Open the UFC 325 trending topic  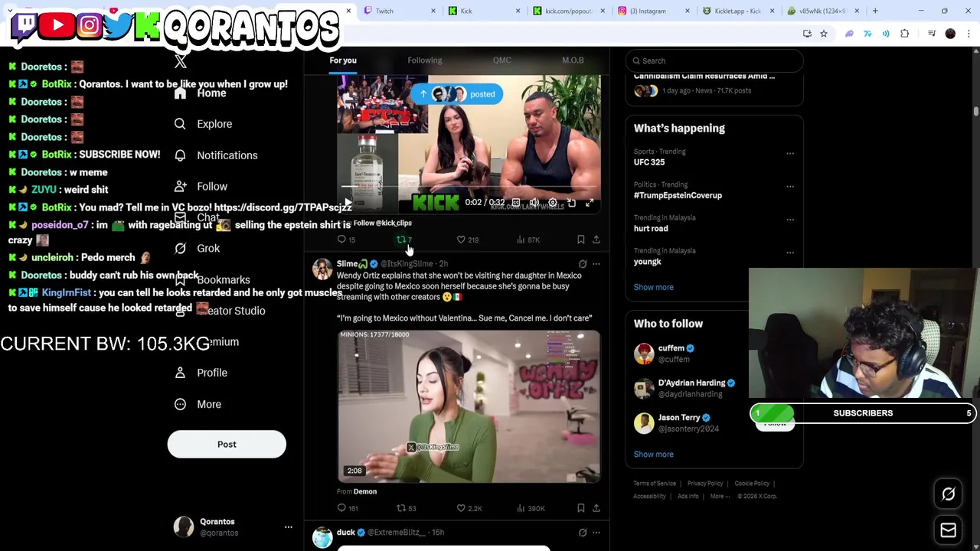pyautogui.click(x=649, y=162)
